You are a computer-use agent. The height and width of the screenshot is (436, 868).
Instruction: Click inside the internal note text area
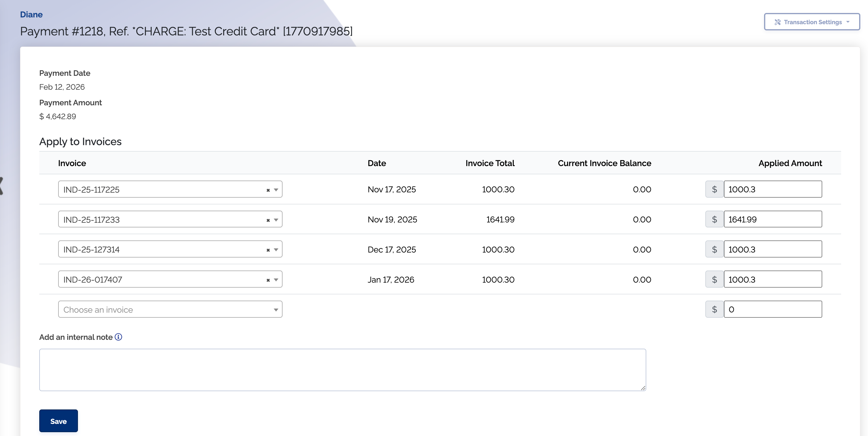(x=342, y=370)
